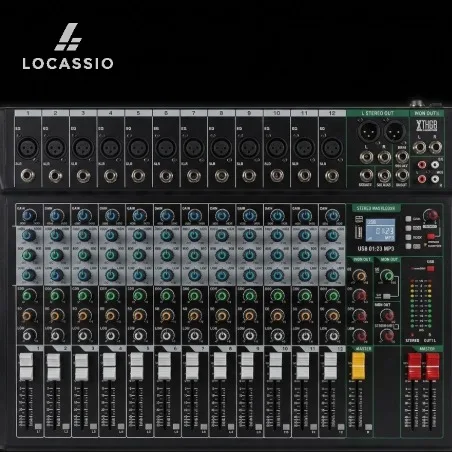Click the 'USB 01:23 MP3' text label
The width and height of the screenshot is (452, 452).
[376, 249]
